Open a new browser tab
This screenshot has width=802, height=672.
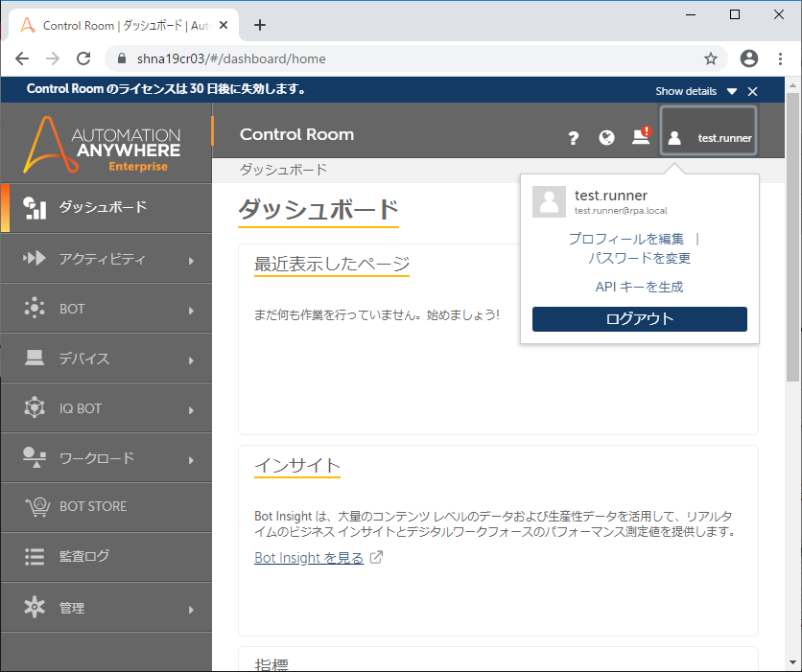pyautogui.click(x=260, y=25)
